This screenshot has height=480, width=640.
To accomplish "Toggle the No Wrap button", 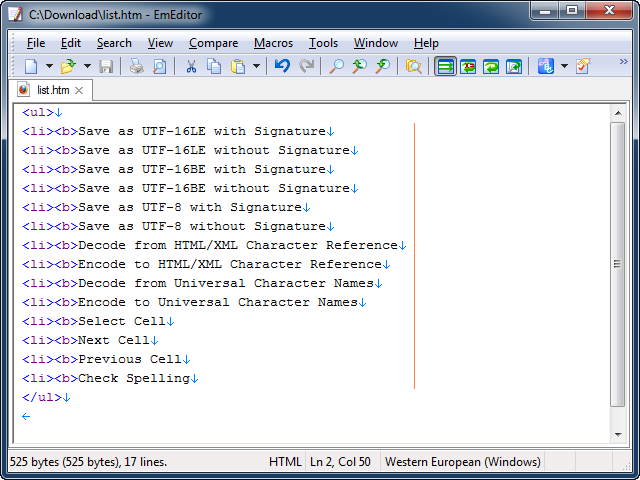I will (x=445, y=67).
